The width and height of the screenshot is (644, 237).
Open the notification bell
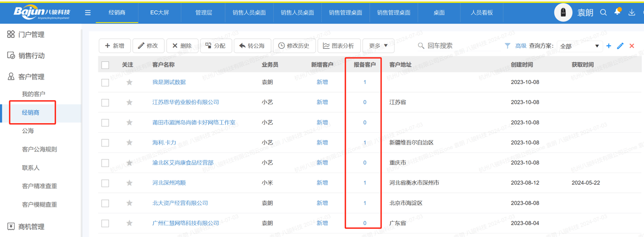[x=617, y=12]
